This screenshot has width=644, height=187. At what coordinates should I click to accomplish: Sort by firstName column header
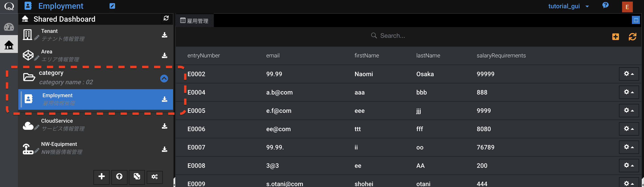(366, 55)
